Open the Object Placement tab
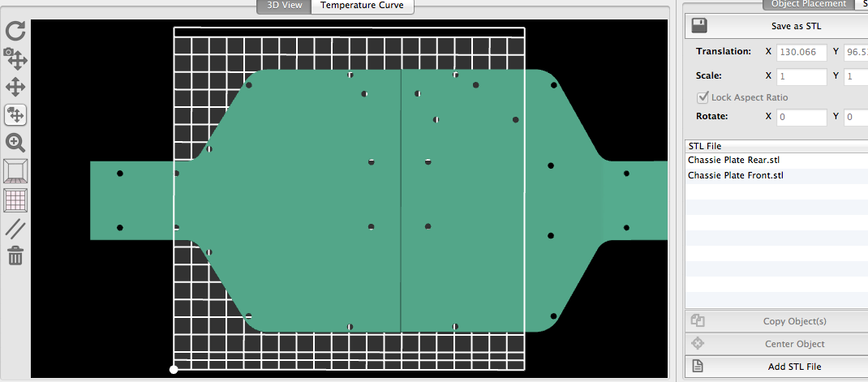868x382 pixels. (808, 4)
